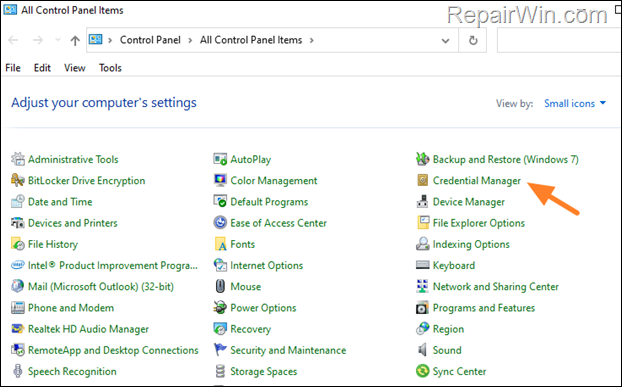Click the Recovery icon
Image resolution: width=622 pixels, height=387 pixels.
(x=220, y=329)
